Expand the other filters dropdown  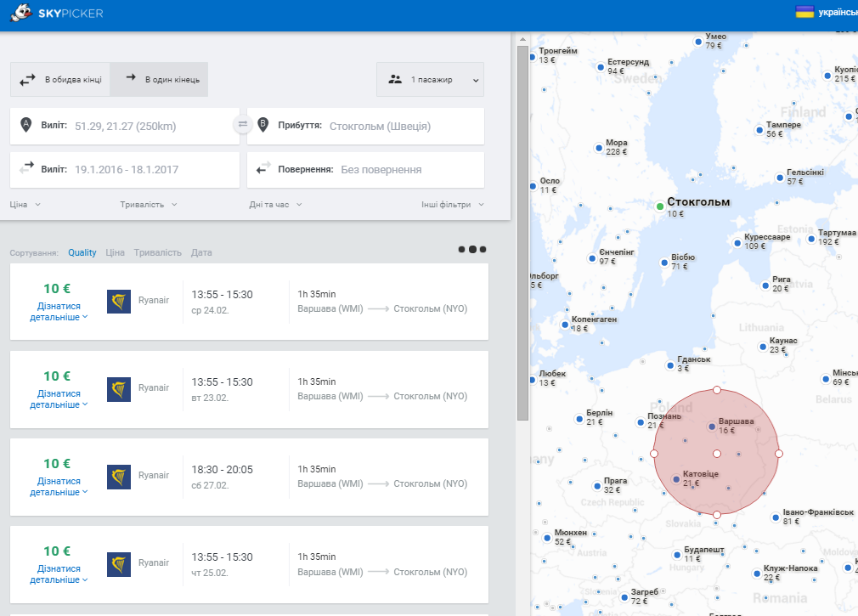[453, 204]
